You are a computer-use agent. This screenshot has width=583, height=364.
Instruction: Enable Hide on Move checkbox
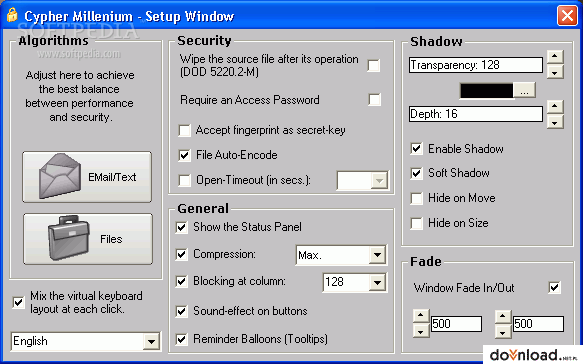(x=416, y=198)
